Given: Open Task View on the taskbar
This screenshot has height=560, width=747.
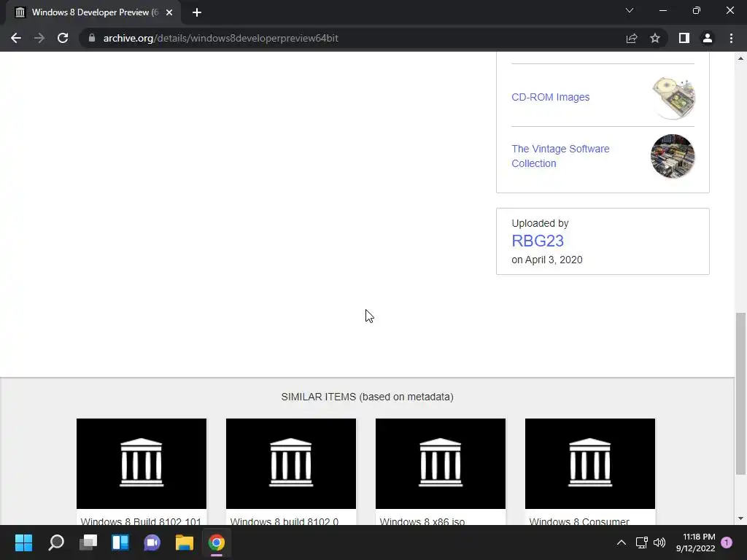Looking at the screenshot, I should 88,542.
